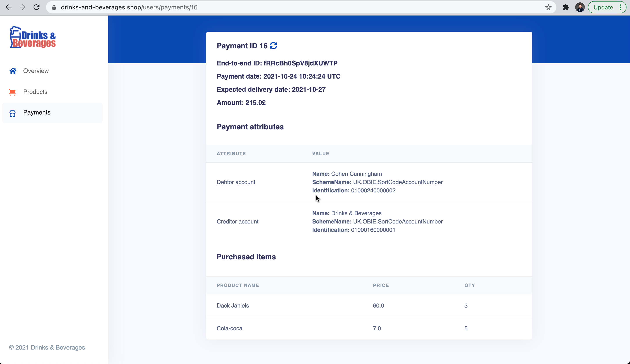Bookmark this page with the star icon
The image size is (630, 364).
coord(548,7)
